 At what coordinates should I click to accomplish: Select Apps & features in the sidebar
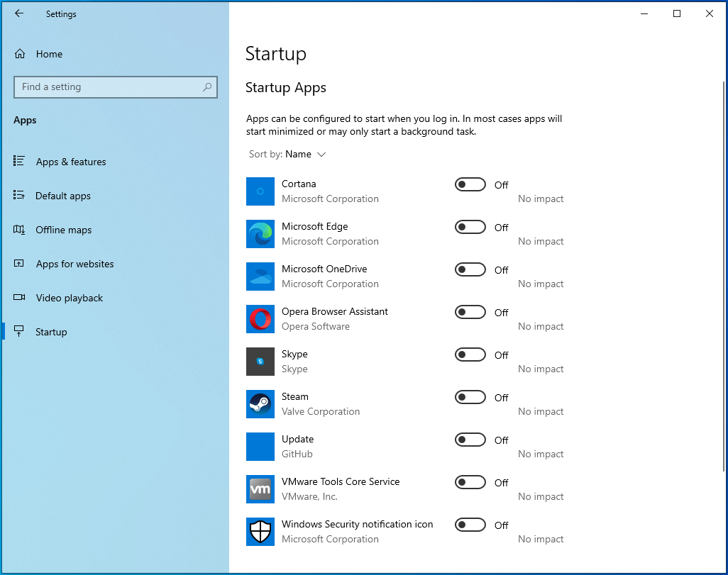coord(70,162)
